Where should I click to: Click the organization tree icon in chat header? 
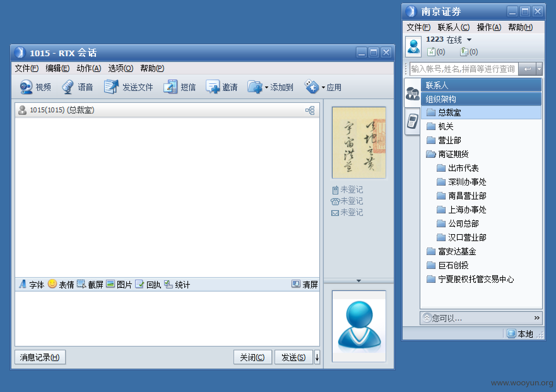pyautogui.click(x=310, y=110)
